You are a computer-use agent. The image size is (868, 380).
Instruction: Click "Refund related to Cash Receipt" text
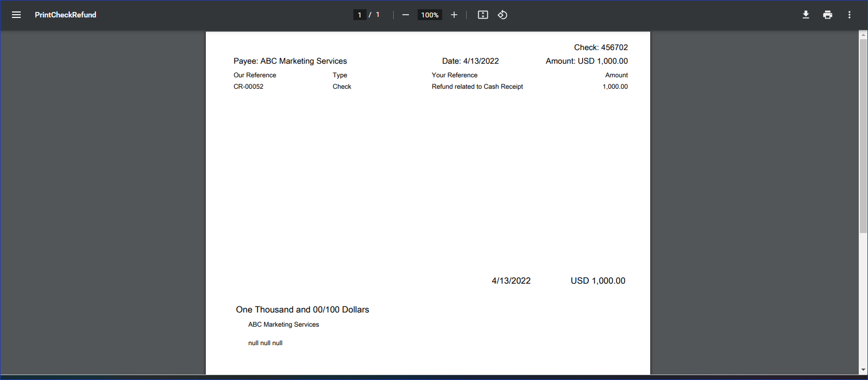click(x=477, y=87)
